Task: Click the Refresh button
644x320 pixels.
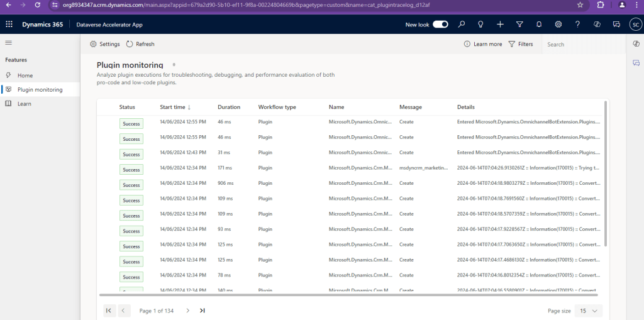Action: 140,44
